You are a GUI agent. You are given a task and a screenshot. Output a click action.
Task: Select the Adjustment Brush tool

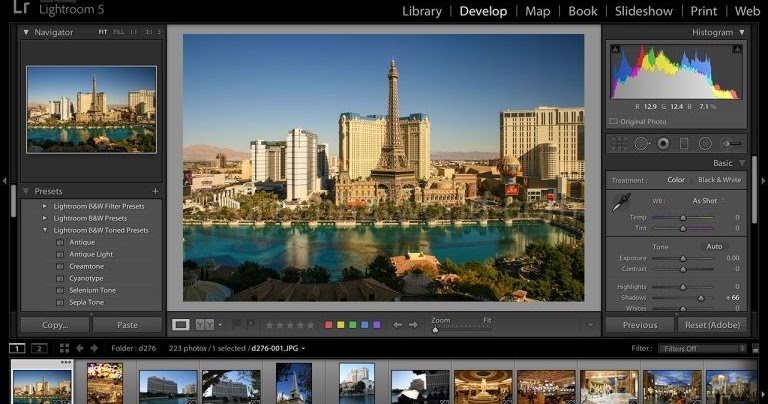tap(731, 144)
